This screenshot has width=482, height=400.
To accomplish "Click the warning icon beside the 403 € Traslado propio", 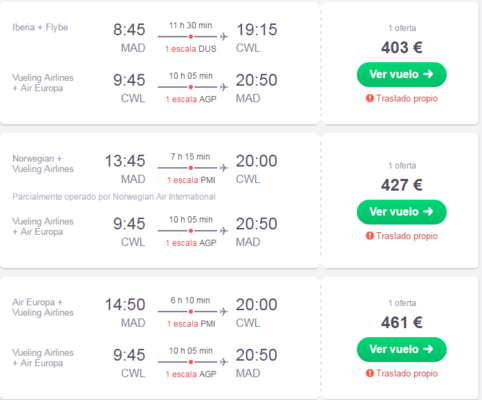I will click(x=370, y=98).
